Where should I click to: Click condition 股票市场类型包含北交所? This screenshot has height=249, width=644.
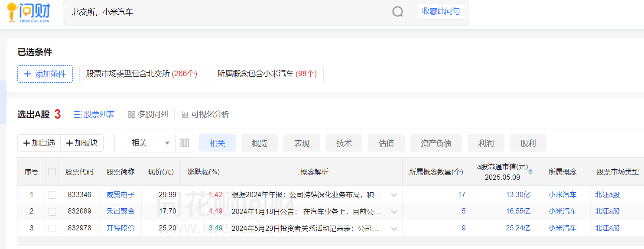pos(142,74)
